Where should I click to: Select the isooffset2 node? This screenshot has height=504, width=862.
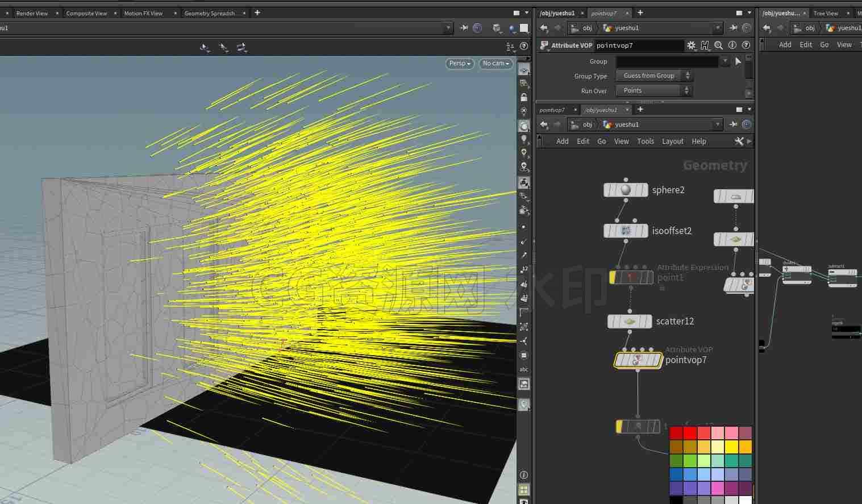(x=626, y=231)
